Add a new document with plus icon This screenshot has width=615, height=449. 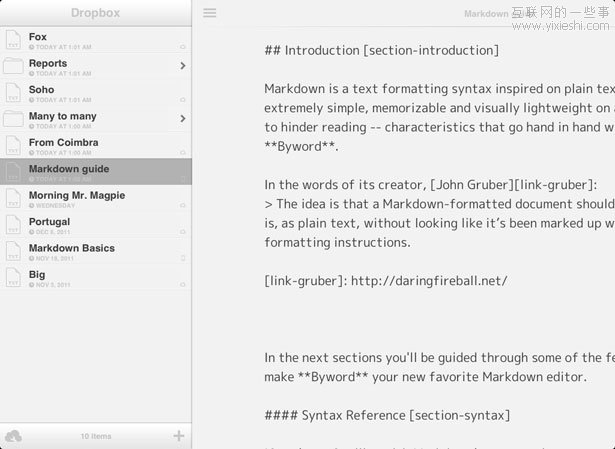coord(179,435)
